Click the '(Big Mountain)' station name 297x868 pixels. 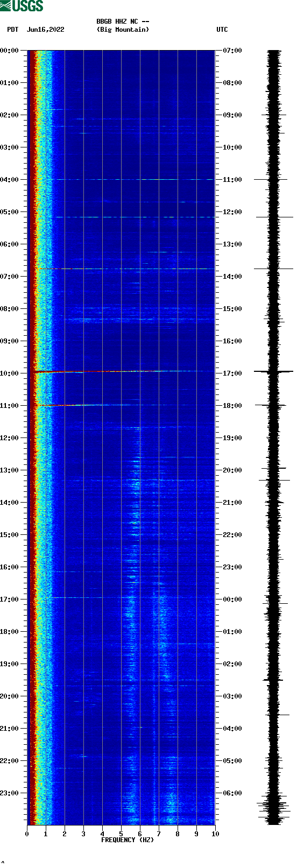click(x=123, y=30)
